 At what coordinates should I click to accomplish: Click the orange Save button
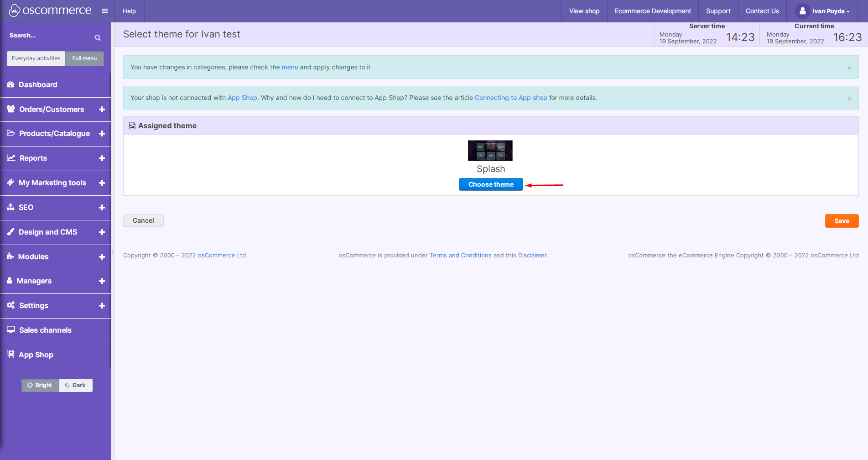(x=841, y=221)
